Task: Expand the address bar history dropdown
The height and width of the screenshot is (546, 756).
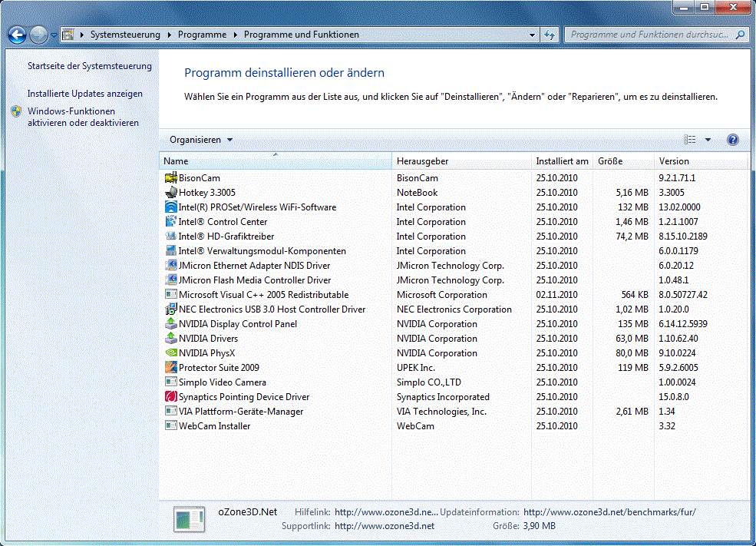Action: pyautogui.click(x=533, y=35)
